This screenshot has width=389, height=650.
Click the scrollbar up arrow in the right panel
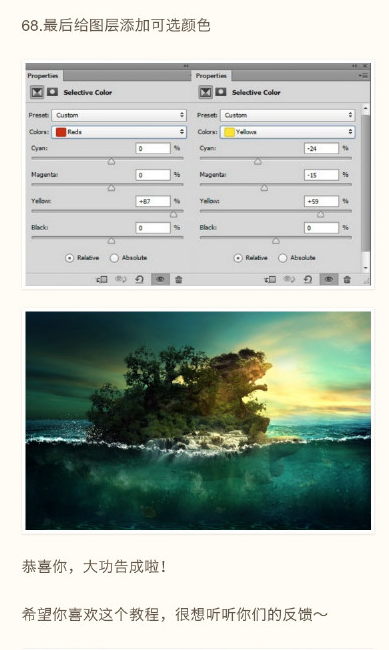365,109
